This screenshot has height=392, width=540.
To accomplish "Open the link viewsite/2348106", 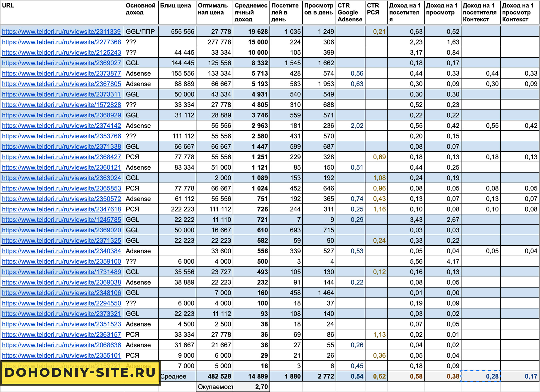I will 61,292.
